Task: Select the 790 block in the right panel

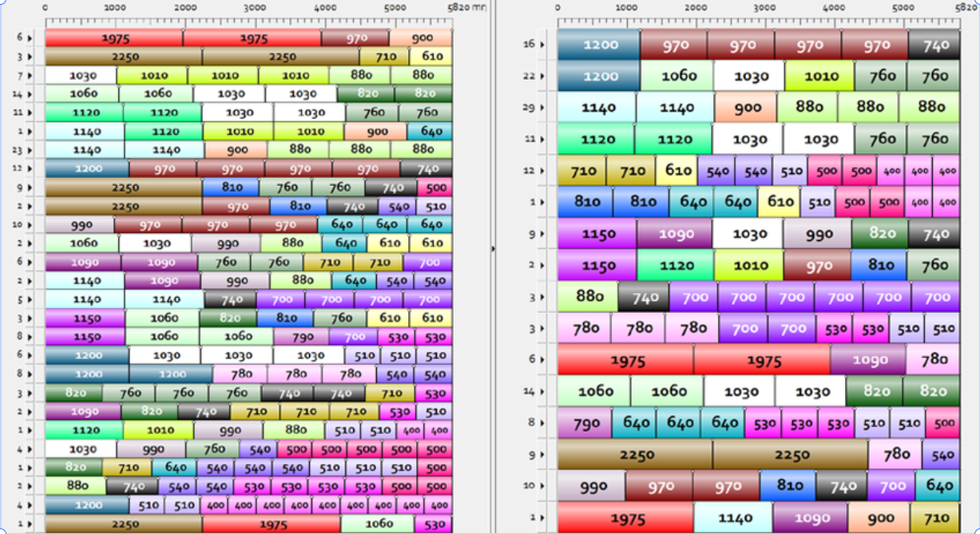Action: [x=585, y=423]
